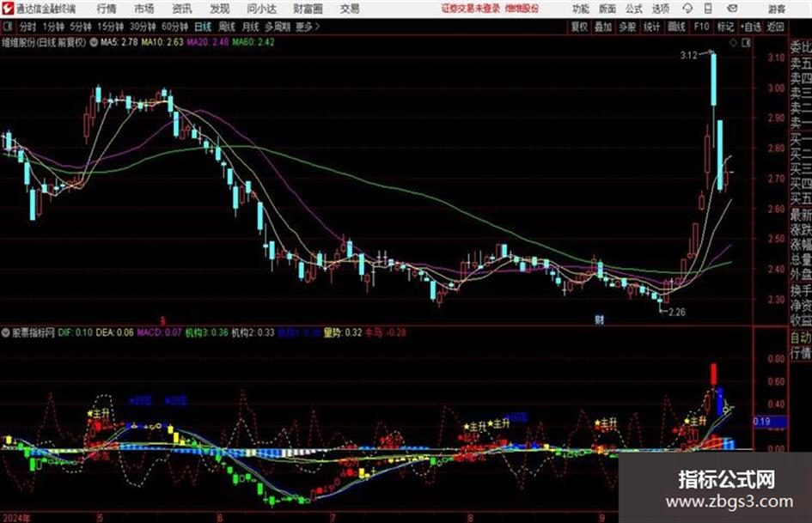
Task: Open the 行情 menu
Action: pyautogui.click(x=107, y=9)
